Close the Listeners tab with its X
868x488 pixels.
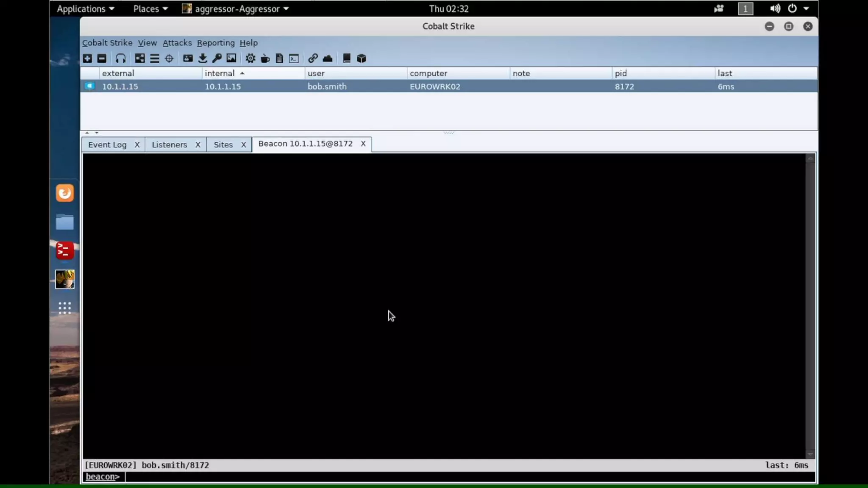tap(198, 144)
